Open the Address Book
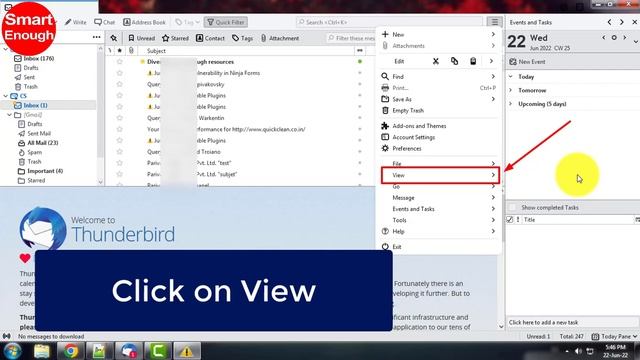This screenshot has height=360, width=640. coord(144,22)
